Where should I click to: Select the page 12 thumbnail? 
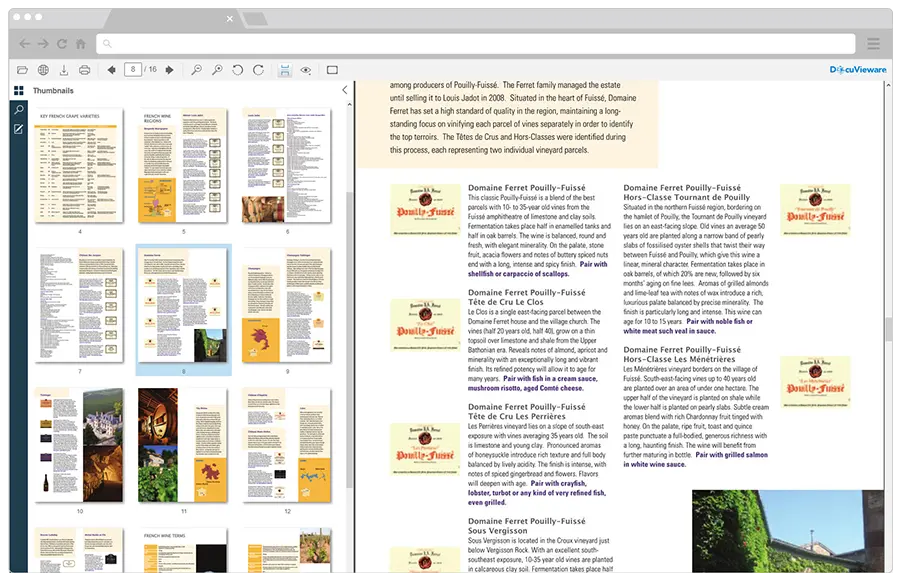tap(287, 445)
